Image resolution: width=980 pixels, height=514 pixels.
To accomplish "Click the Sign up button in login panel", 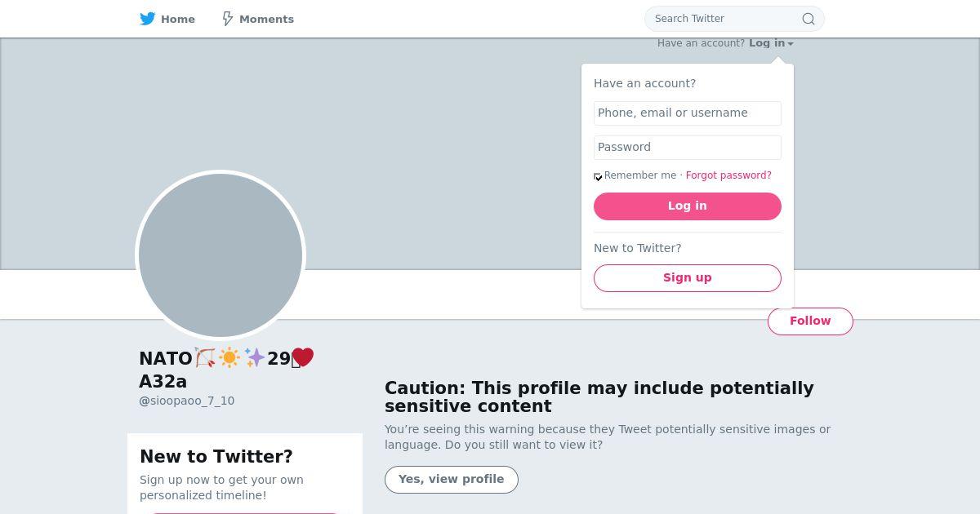I will click(688, 278).
